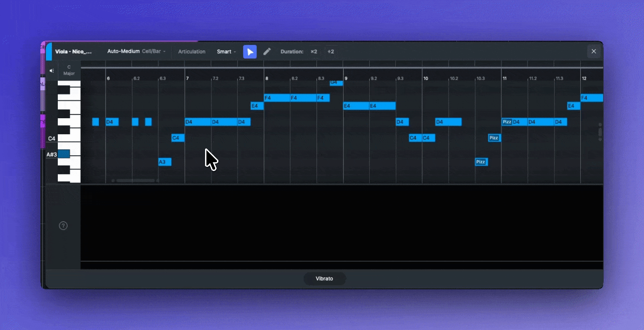Open the Smart articulation dropdown
The image size is (644, 330).
click(x=226, y=52)
